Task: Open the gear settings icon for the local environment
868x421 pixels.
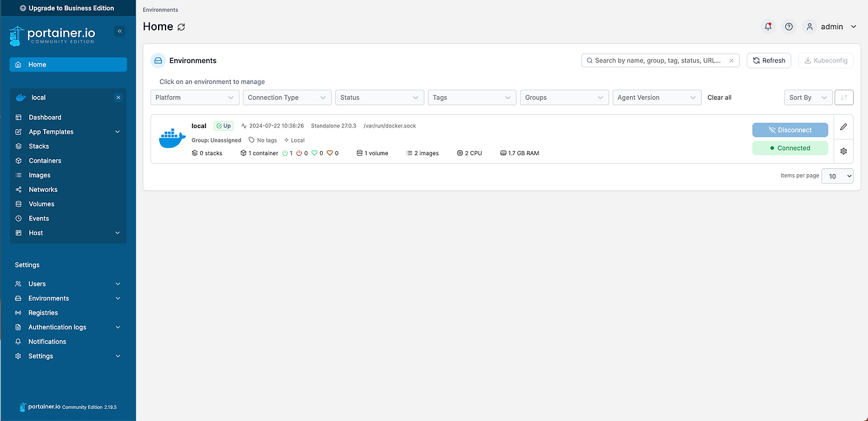Action: [x=844, y=151]
